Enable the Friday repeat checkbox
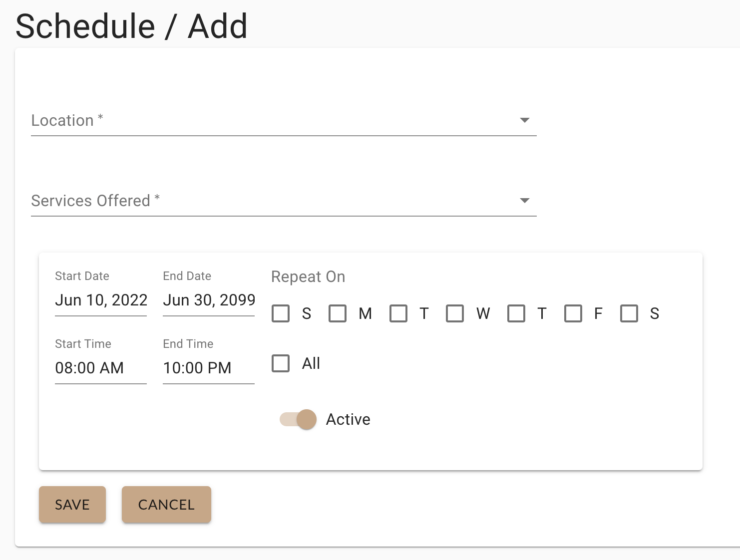The image size is (740, 560). click(x=573, y=313)
